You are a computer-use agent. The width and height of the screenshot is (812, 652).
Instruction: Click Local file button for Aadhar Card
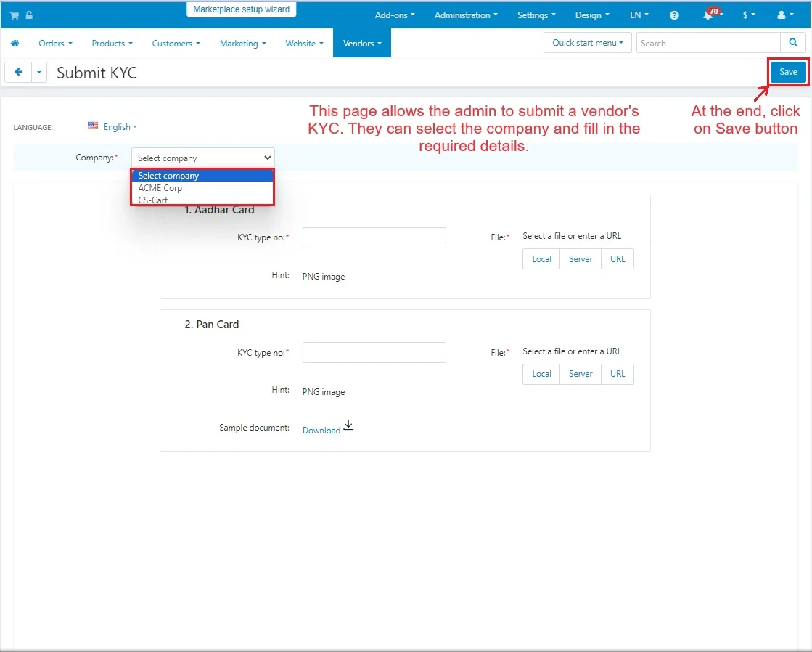tap(541, 259)
